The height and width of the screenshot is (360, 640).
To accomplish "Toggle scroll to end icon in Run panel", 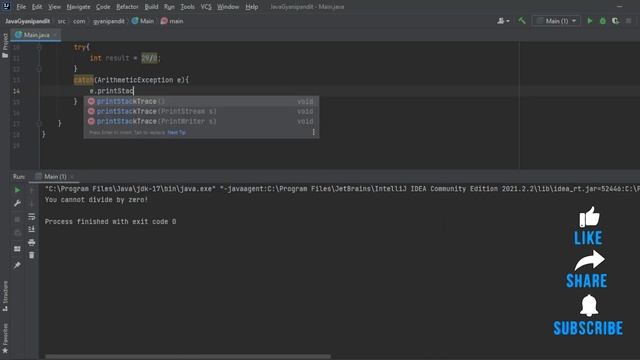I will [31, 229].
